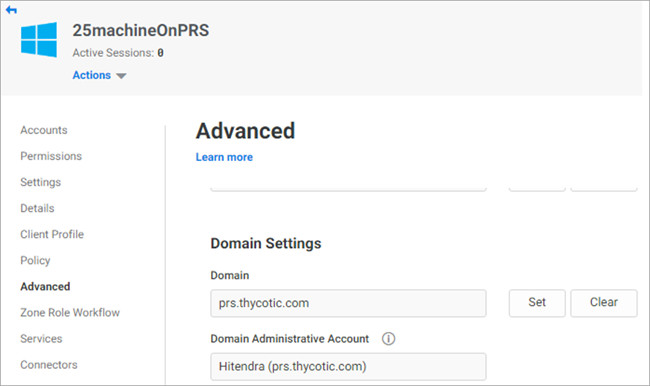The image size is (650, 386).
Task: Go to the Services section
Action: [x=41, y=339]
